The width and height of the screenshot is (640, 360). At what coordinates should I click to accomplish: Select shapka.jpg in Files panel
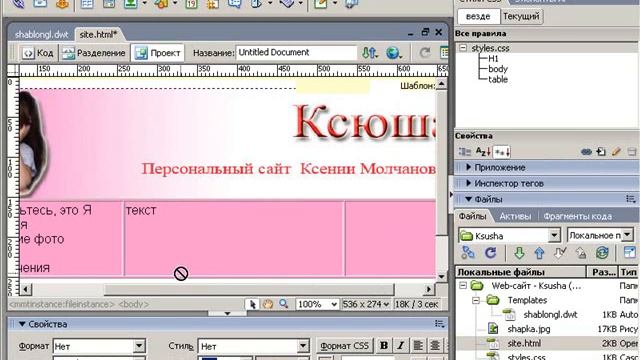point(529,329)
